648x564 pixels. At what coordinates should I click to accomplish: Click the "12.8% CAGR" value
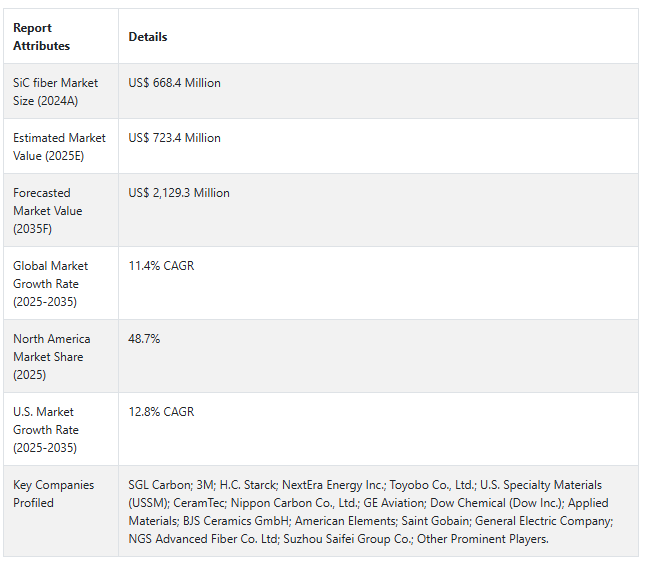click(x=161, y=412)
